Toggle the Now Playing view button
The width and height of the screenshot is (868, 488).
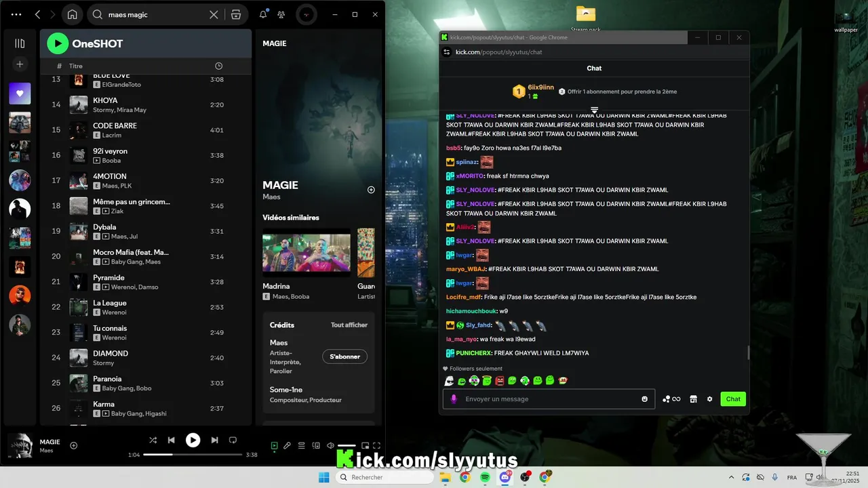274,445
